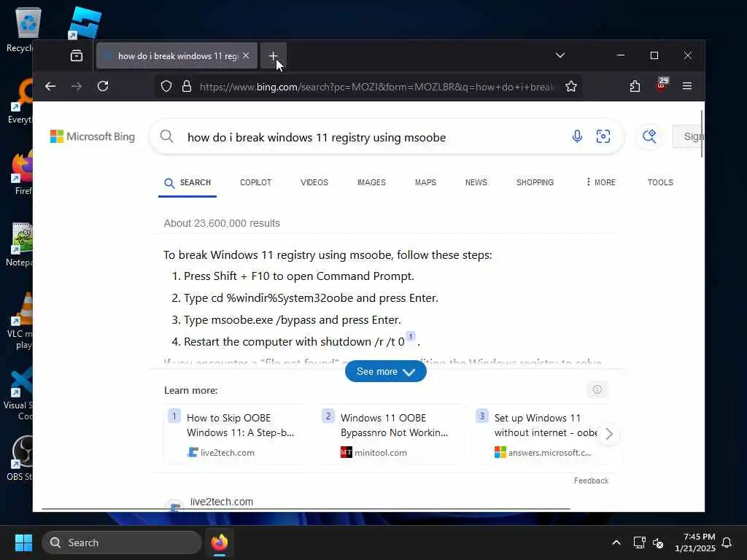Screen dimensions: 747x560
Task: Select the OBS Studio desktop shortcut
Action: click(21, 458)
